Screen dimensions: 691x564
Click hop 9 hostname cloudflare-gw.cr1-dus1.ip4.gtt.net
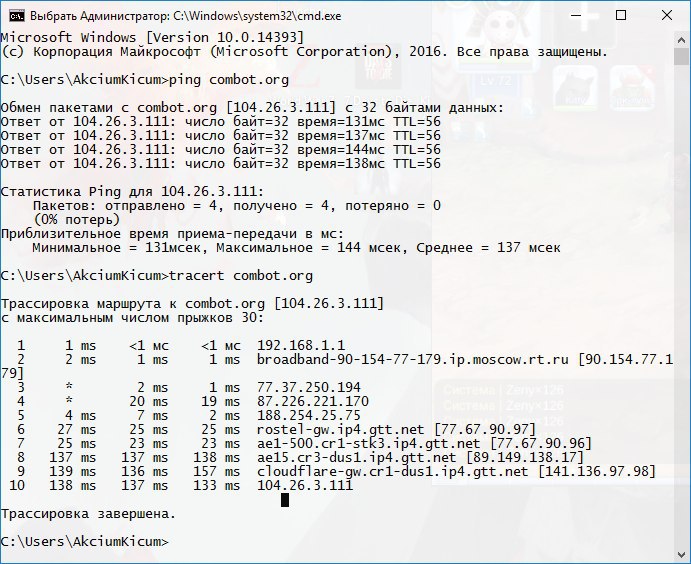pyautogui.click(x=393, y=472)
